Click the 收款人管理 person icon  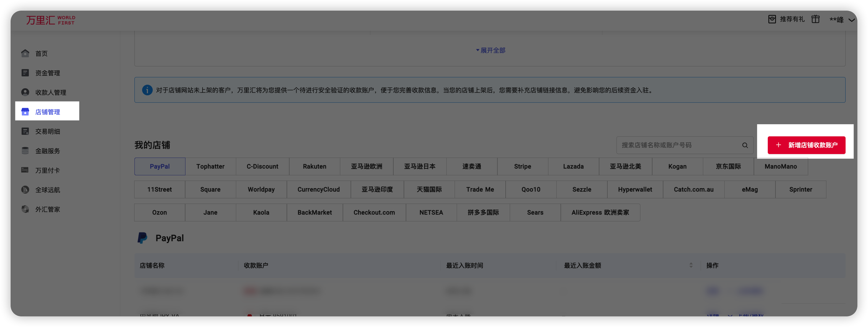click(x=25, y=92)
